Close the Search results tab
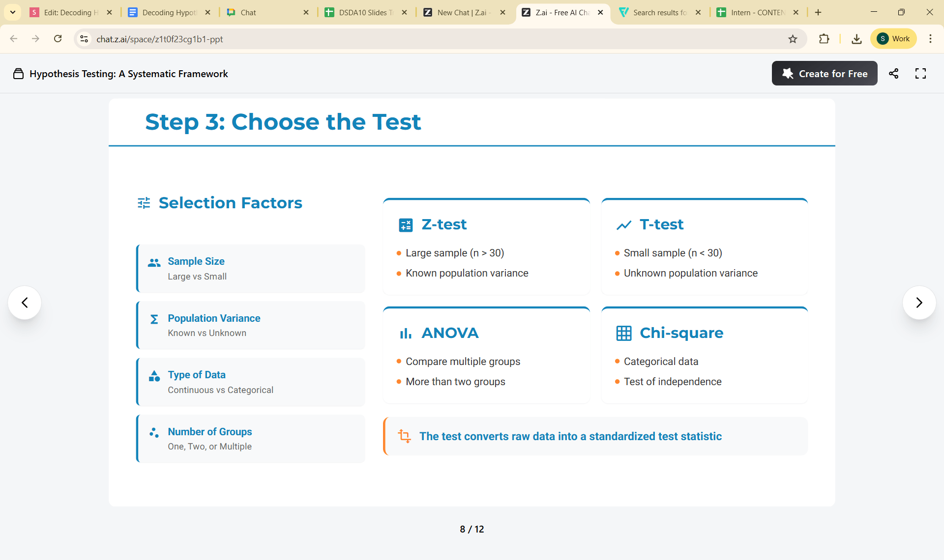 (x=698, y=12)
